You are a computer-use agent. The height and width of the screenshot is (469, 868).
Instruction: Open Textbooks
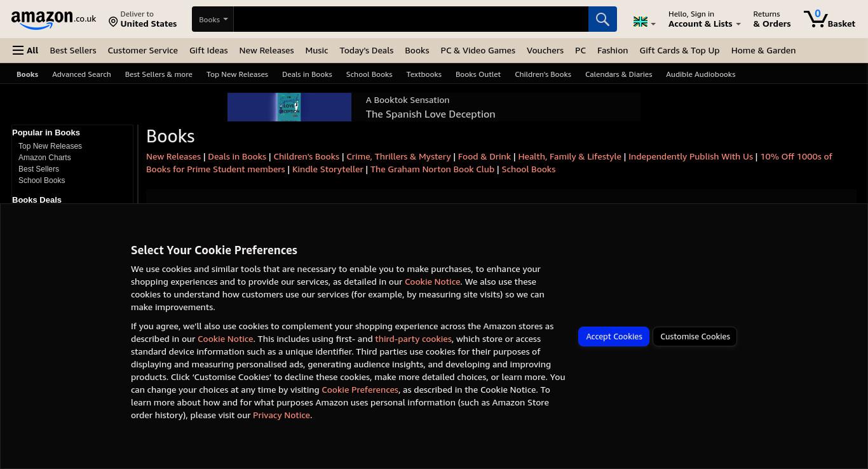click(424, 74)
